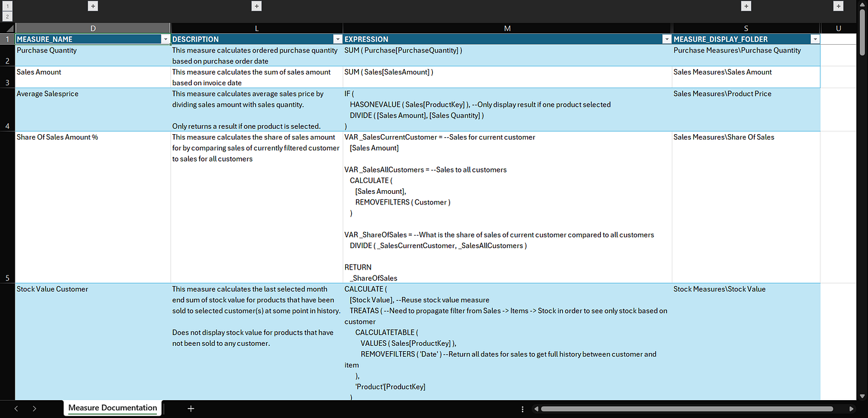Image resolution: width=868 pixels, height=418 pixels.
Task: Select description about sum of sales amount
Action: (x=257, y=77)
